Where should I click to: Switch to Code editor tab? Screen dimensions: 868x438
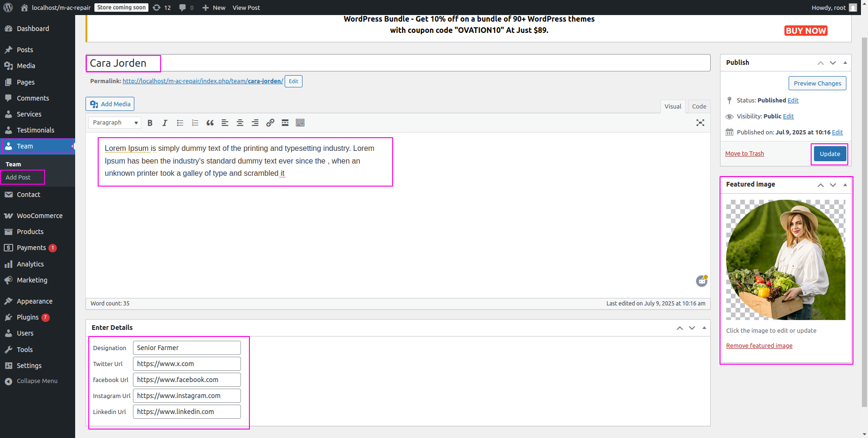[x=699, y=106]
